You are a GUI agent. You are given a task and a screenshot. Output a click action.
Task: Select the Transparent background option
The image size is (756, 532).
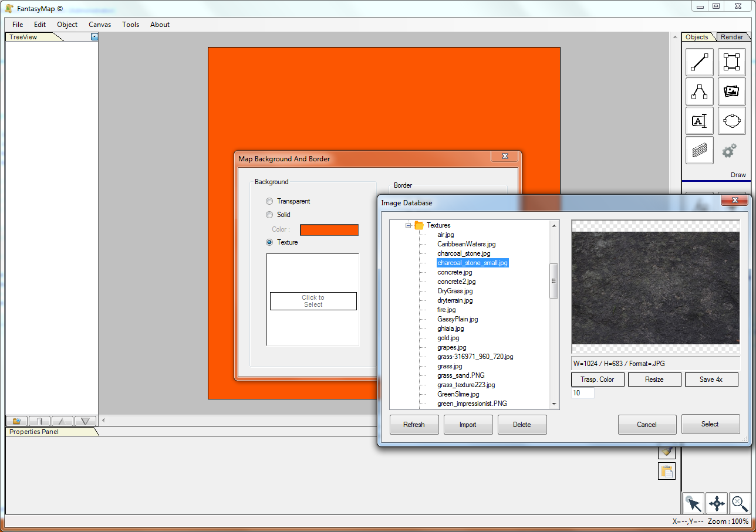269,201
